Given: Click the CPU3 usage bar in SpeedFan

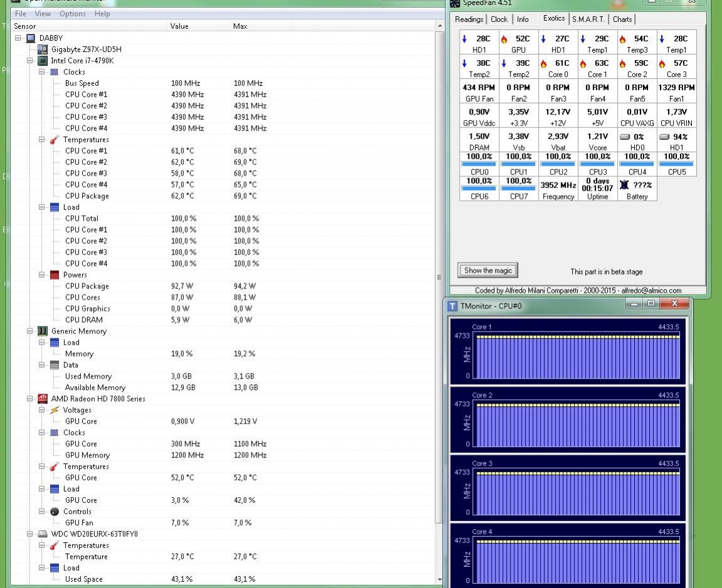Looking at the screenshot, I should tap(597, 164).
